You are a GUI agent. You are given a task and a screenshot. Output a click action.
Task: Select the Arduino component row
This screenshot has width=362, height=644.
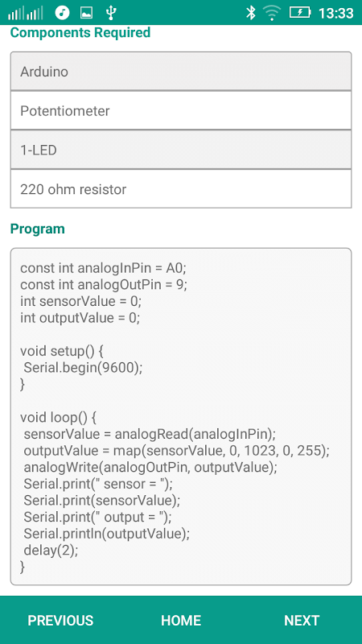[x=181, y=72]
